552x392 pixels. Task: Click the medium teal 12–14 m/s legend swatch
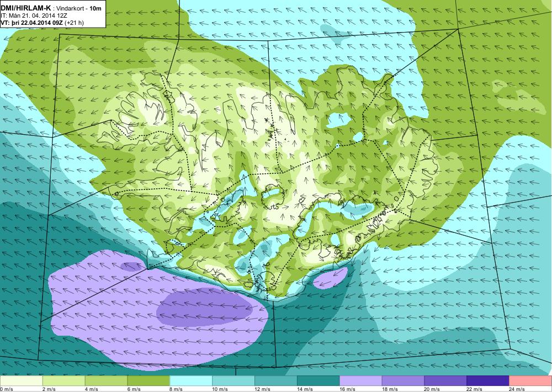coord(276,381)
